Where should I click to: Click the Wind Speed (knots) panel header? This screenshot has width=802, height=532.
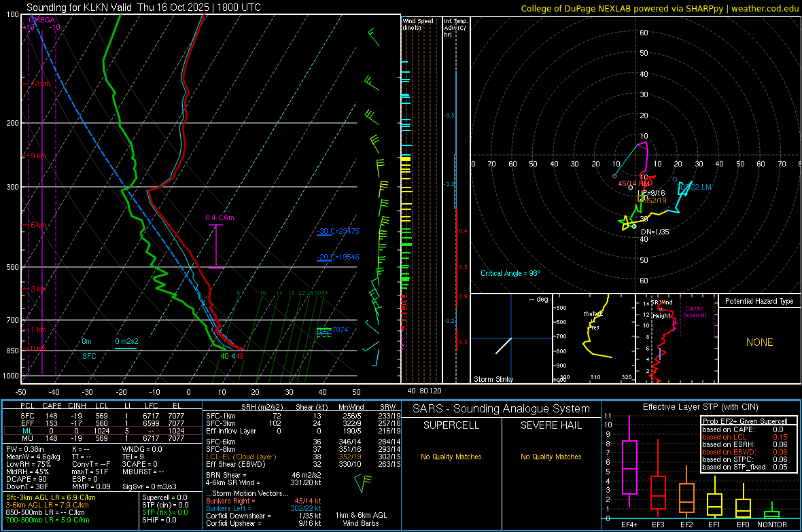click(418, 24)
